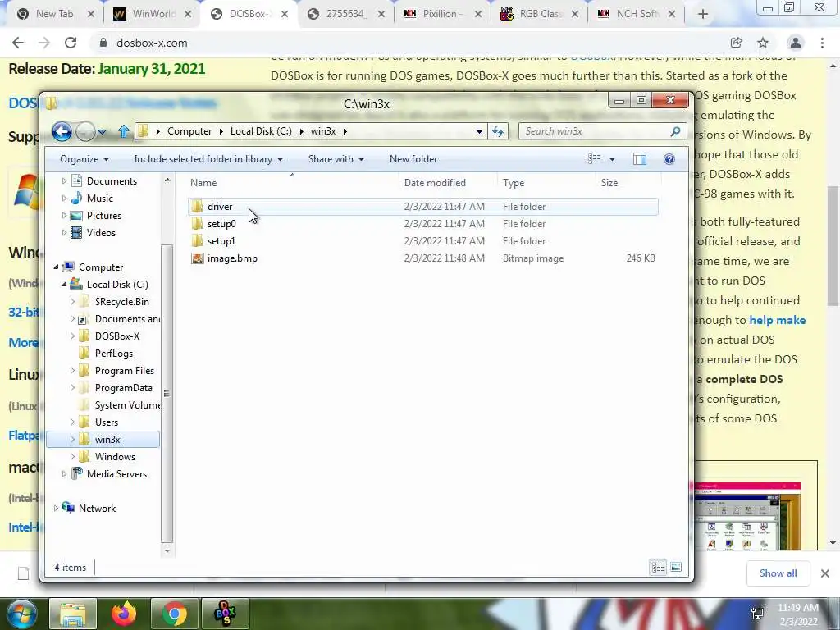Go back with Explorer's blue Back arrow
This screenshot has height=630, width=840.
(x=62, y=131)
